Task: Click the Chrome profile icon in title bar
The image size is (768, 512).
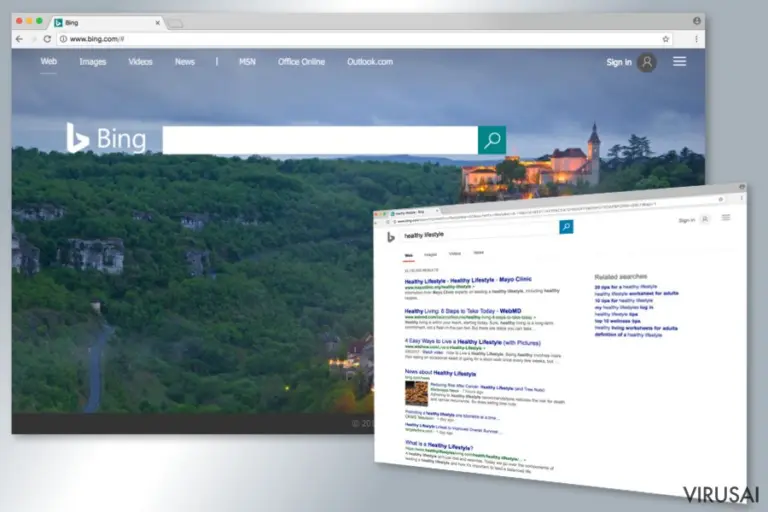Action: pos(696,21)
